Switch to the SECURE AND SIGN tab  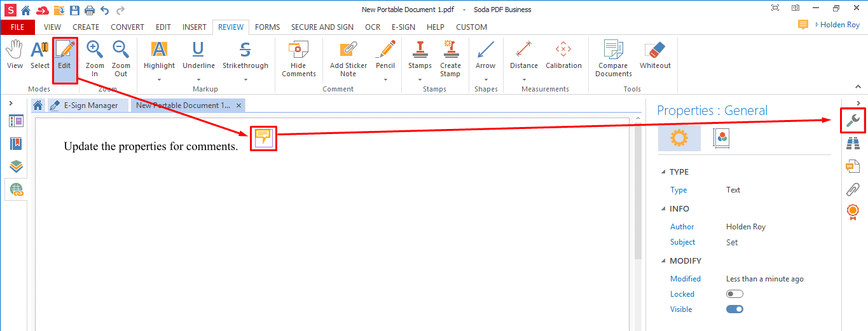click(x=322, y=27)
